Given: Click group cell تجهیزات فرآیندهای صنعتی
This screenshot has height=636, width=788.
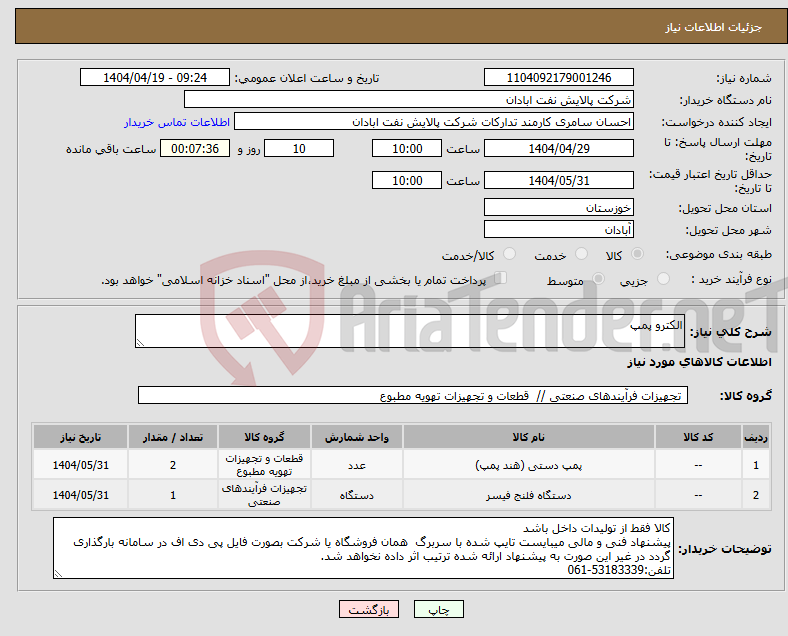Looking at the screenshot, I should point(264,495).
